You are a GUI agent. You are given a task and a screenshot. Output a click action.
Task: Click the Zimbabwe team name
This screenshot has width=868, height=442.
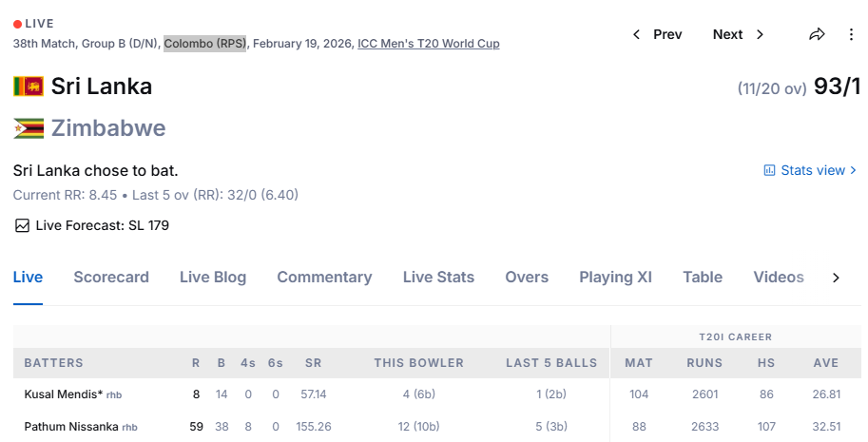tap(108, 128)
